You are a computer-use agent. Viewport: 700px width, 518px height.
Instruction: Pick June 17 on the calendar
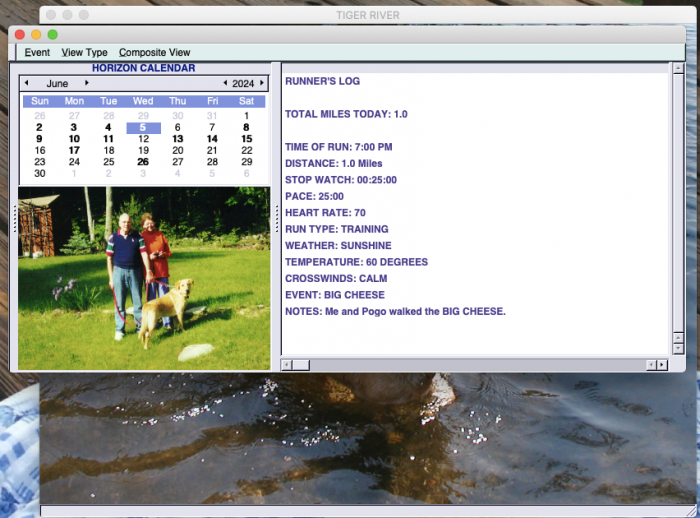point(74,150)
